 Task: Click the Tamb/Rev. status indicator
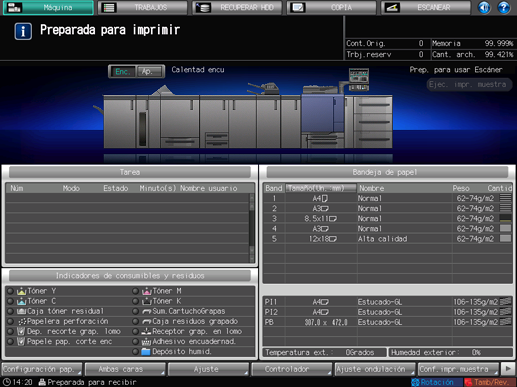pyautogui.click(x=489, y=382)
